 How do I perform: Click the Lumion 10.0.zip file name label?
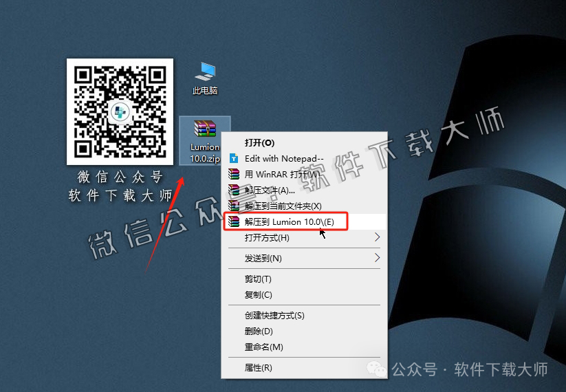205,153
